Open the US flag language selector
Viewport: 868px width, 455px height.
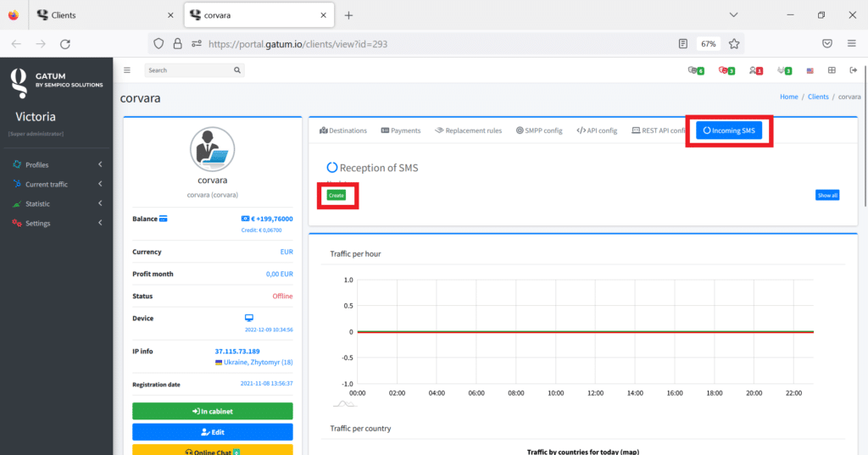coord(810,71)
